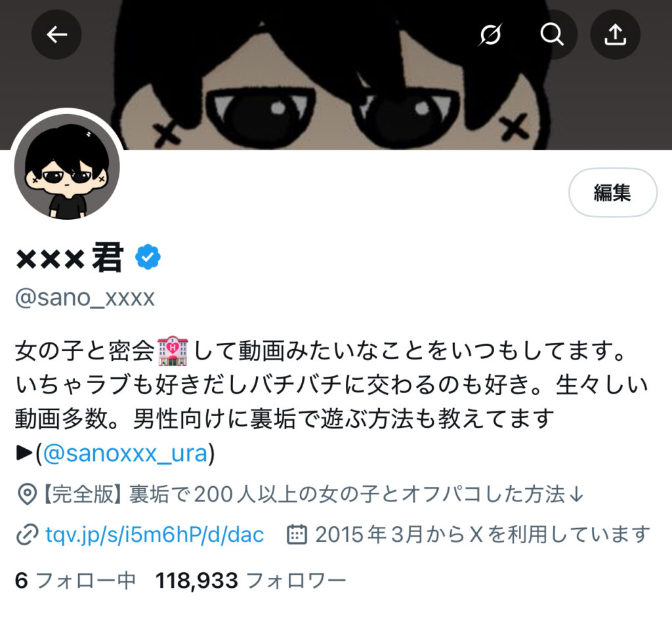Tap the share upload icon

616,35
